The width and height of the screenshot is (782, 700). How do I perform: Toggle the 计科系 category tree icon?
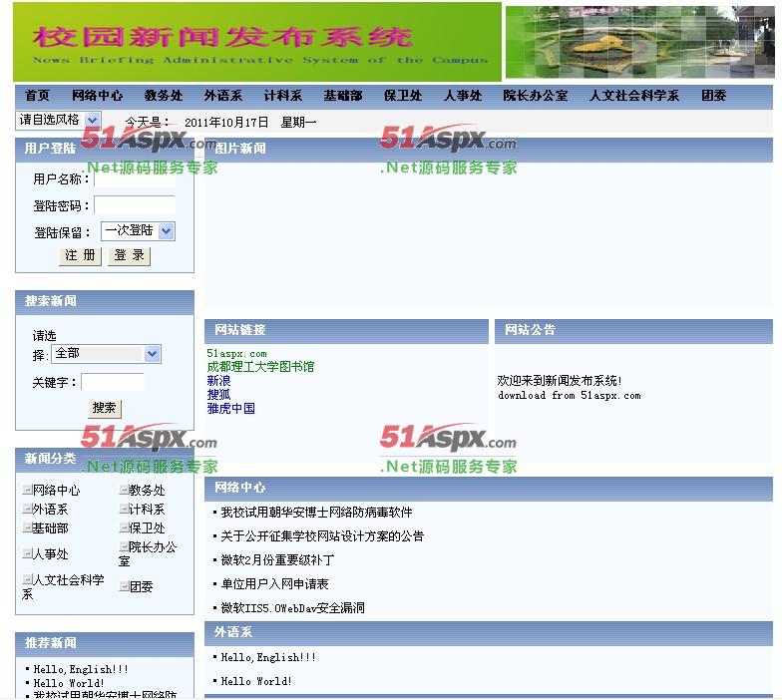124,509
